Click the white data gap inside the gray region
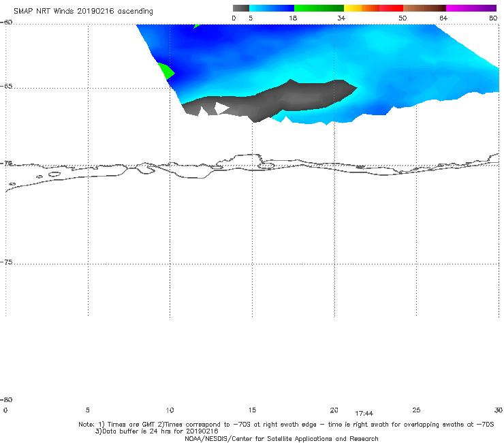Image resolution: width=504 pixels, height=443 pixels. (x=221, y=108)
